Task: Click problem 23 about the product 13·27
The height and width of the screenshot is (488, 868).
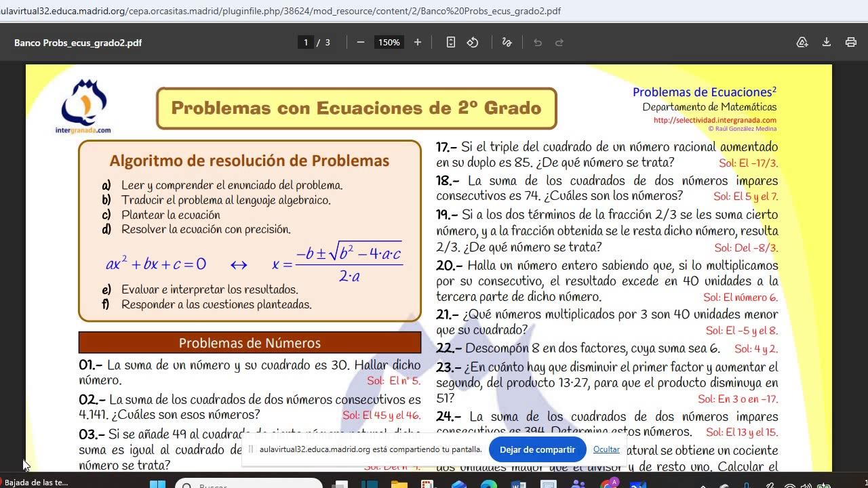Action: point(607,383)
